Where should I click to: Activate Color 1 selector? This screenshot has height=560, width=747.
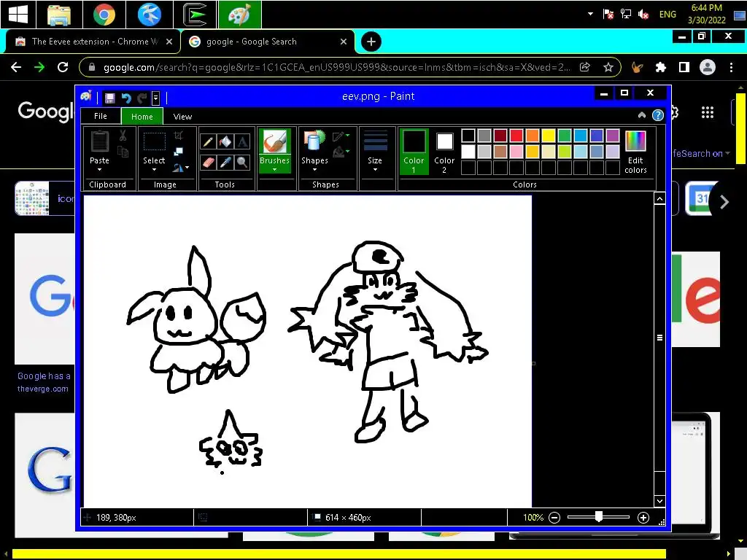(x=414, y=152)
